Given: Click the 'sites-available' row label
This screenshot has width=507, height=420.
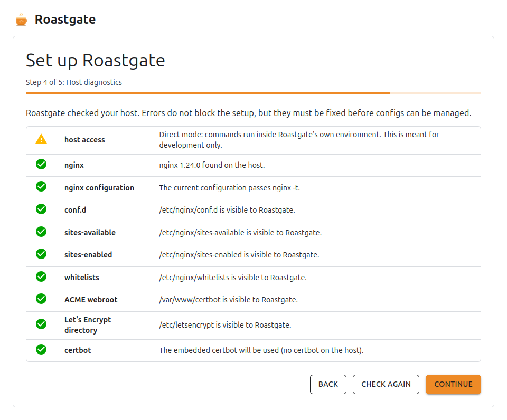Looking at the screenshot, I should point(90,233).
